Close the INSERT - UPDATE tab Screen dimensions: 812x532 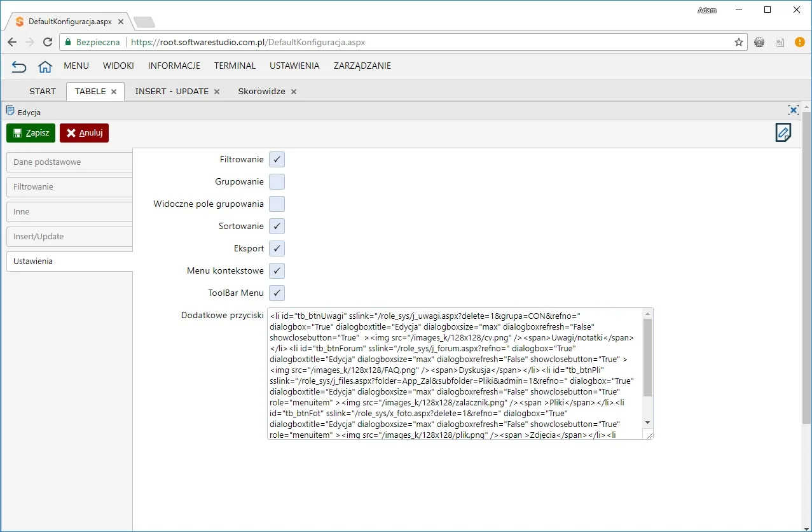click(x=217, y=92)
